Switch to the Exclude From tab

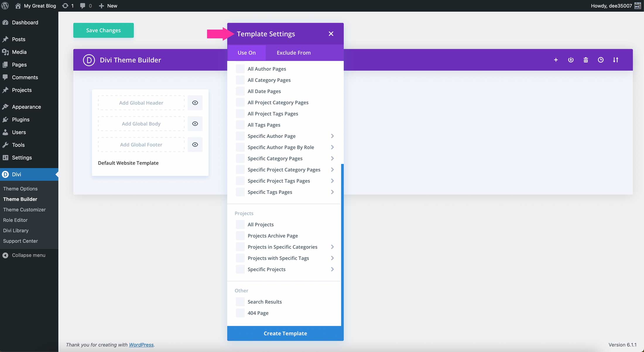294,53
